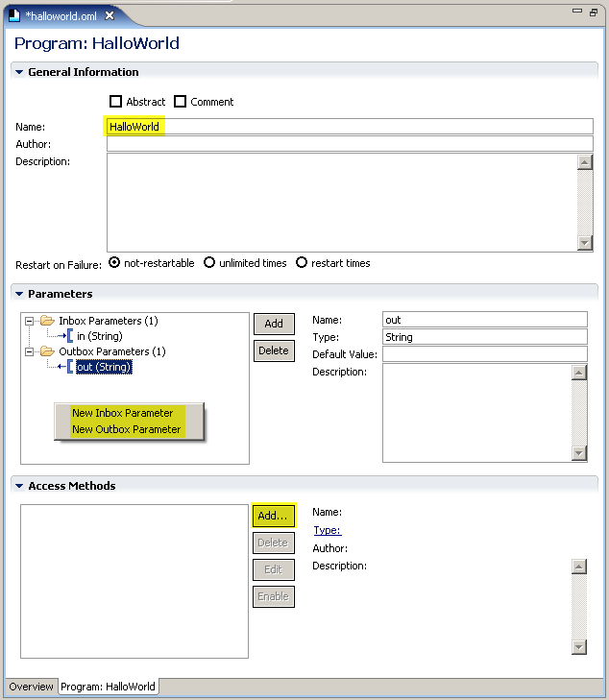Minimize the editor pane
This screenshot has height=700, width=609.
[x=577, y=11]
